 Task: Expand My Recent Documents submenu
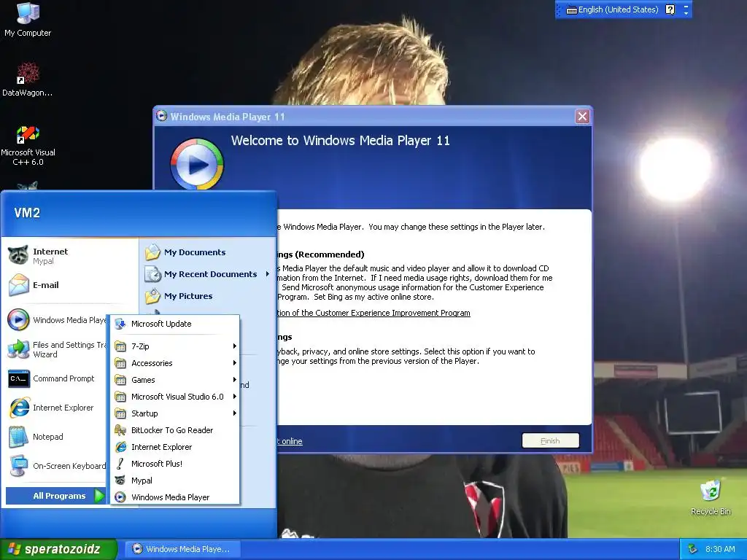pos(208,274)
